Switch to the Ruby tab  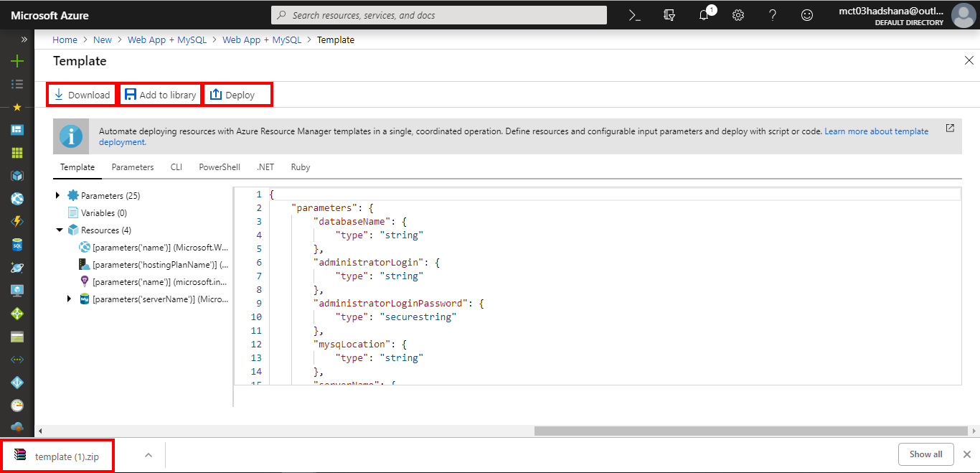[x=301, y=167]
